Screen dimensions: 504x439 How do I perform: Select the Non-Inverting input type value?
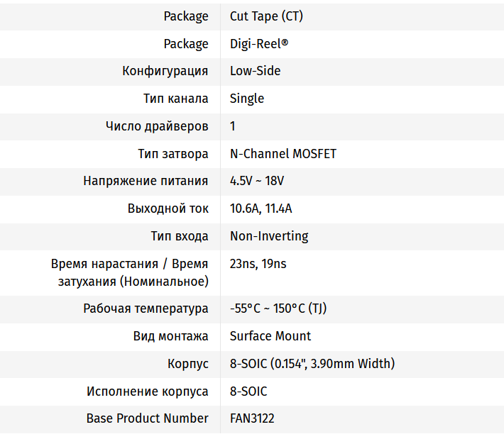point(269,236)
